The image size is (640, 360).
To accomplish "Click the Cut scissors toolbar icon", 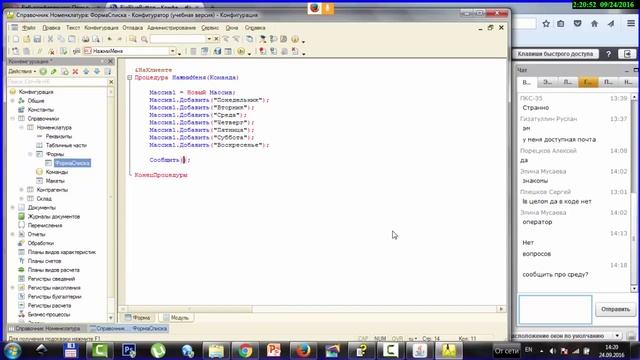I will click(x=50, y=39).
